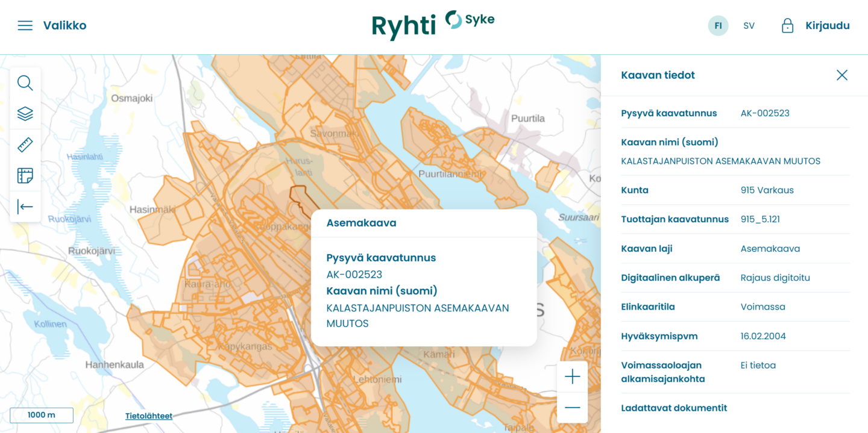Zoom in with the plus button

click(x=572, y=376)
